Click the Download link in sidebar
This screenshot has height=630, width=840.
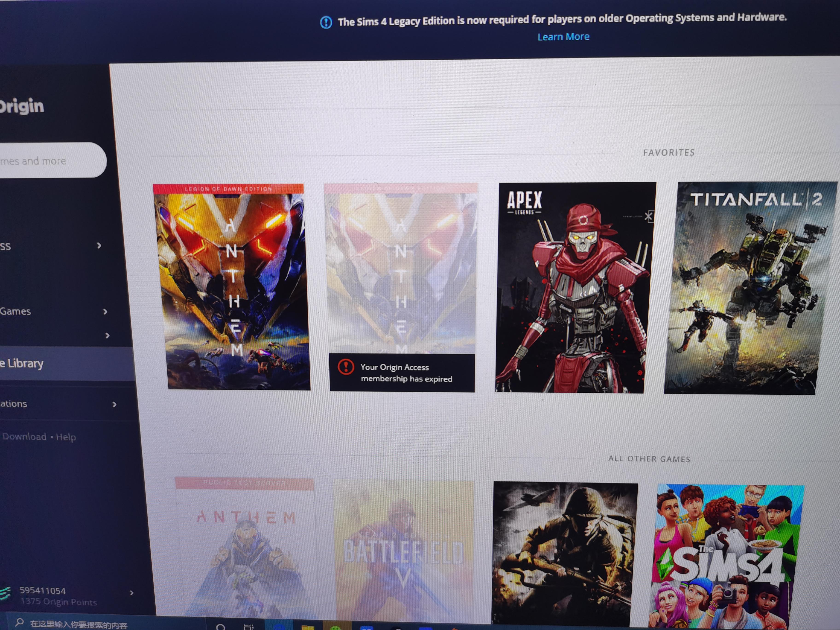click(x=24, y=436)
